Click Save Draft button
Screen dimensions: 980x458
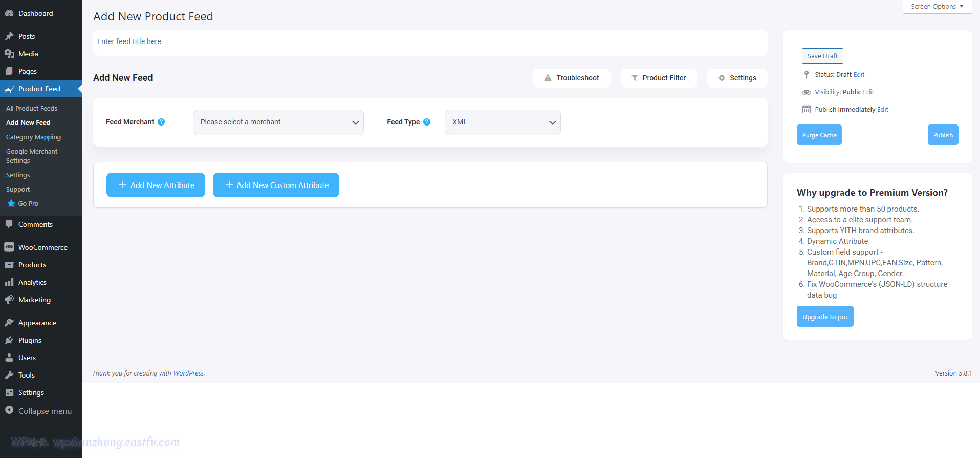[822, 56]
